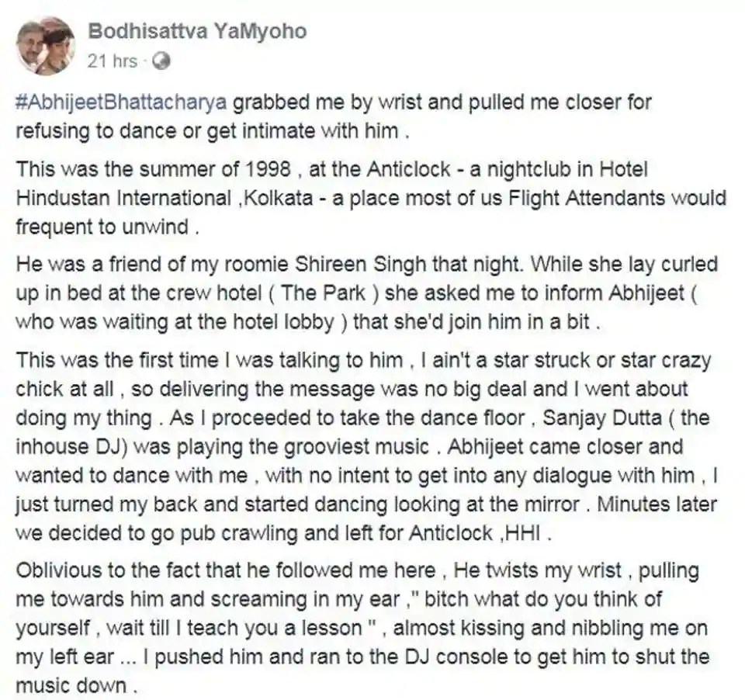Click the globe public-privacy icon

click(x=161, y=62)
